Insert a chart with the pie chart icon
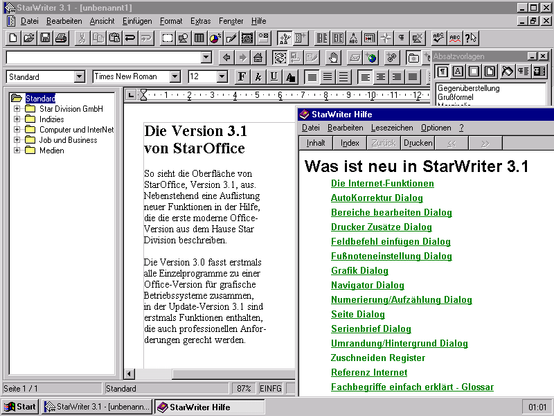 click(x=215, y=38)
